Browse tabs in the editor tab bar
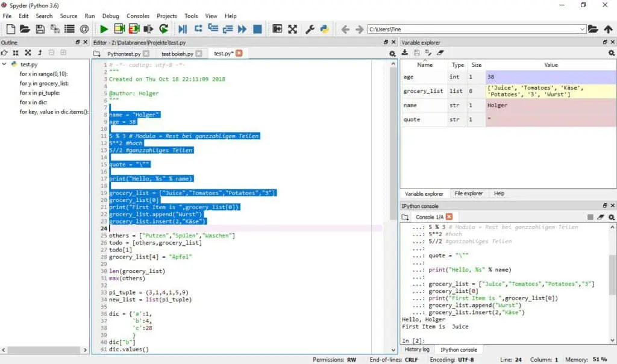This screenshot has height=364, width=617. [97, 54]
